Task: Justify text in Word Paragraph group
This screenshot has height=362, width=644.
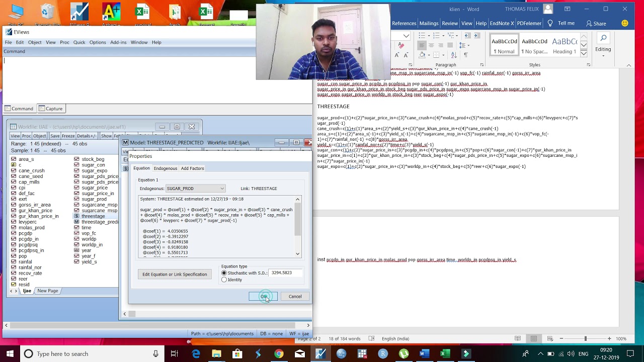Action: click(x=450, y=45)
